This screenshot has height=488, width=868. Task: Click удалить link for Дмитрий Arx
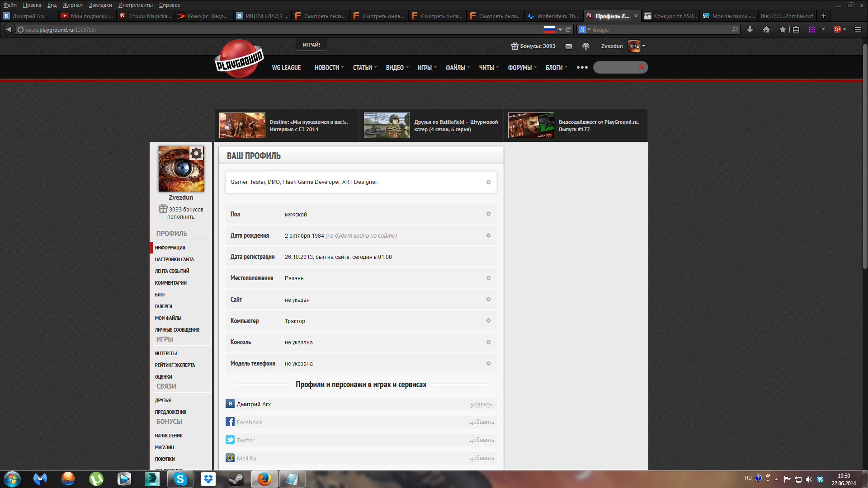pyautogui.click(x=481, y=404)
